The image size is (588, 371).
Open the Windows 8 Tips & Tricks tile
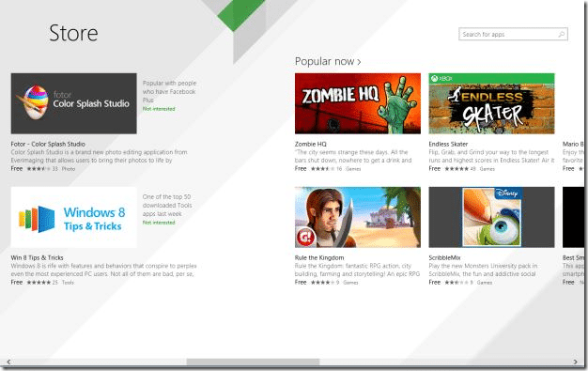[74, 217]
